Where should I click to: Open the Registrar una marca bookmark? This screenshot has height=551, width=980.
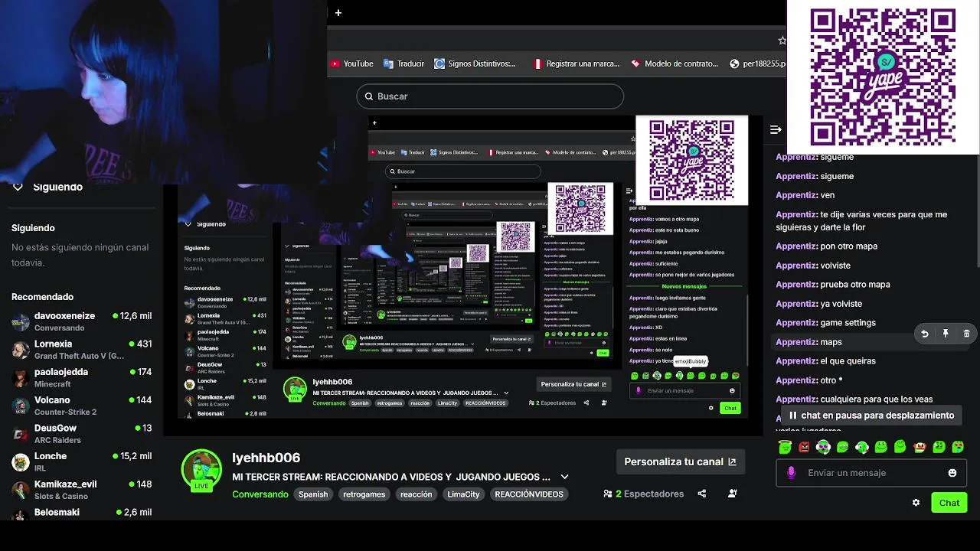click(576, 64)
